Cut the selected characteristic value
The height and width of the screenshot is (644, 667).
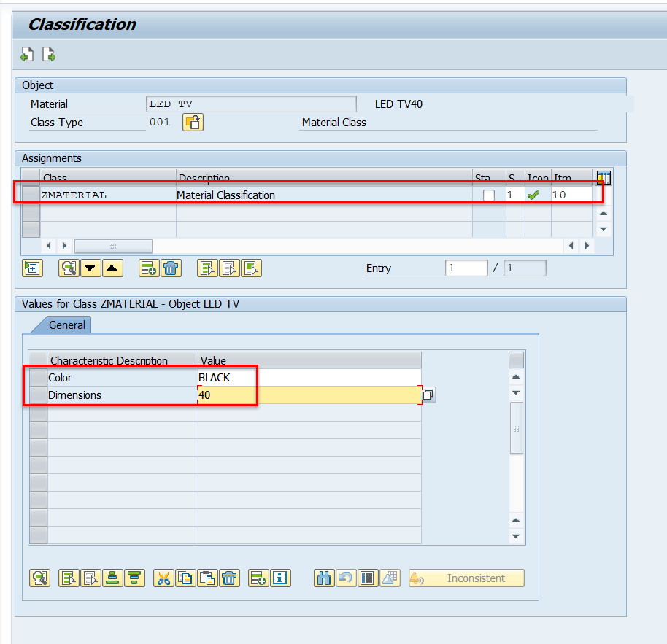pyautogui.click(x=163, y=578)
